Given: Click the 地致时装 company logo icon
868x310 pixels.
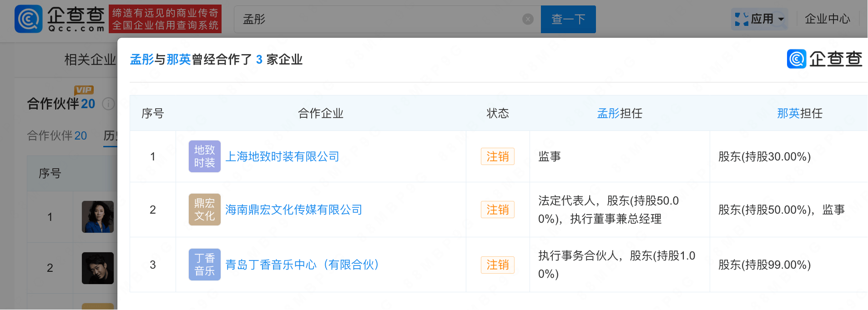Looking at the screenshot, I should 204,156.
